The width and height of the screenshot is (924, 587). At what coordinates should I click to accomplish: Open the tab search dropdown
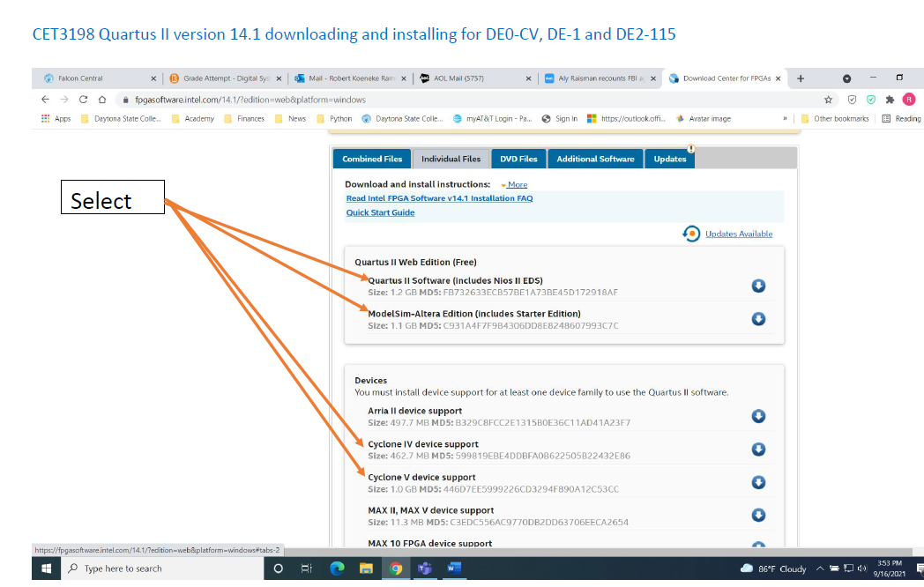tap(846, 78)
